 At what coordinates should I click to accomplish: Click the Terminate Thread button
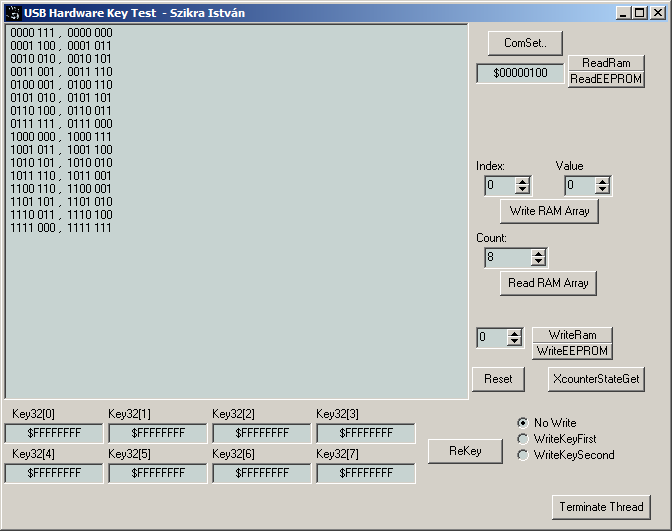click(x=601, y=507)
